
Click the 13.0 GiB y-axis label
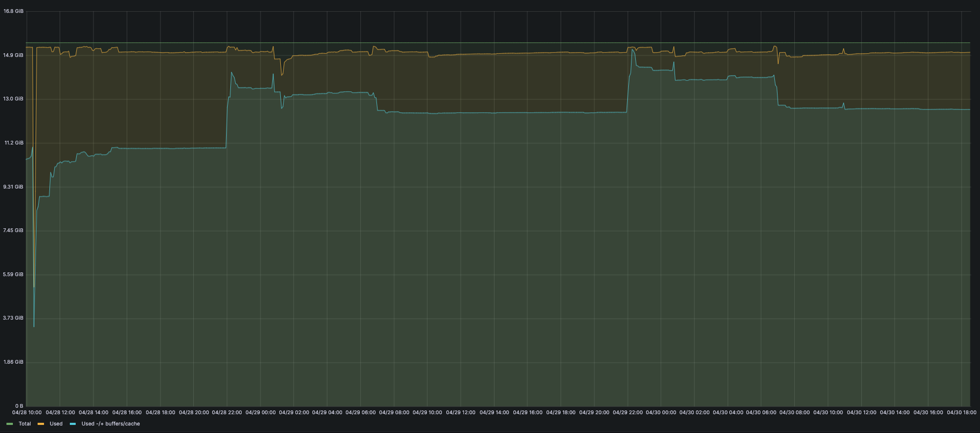coord(13,99)
